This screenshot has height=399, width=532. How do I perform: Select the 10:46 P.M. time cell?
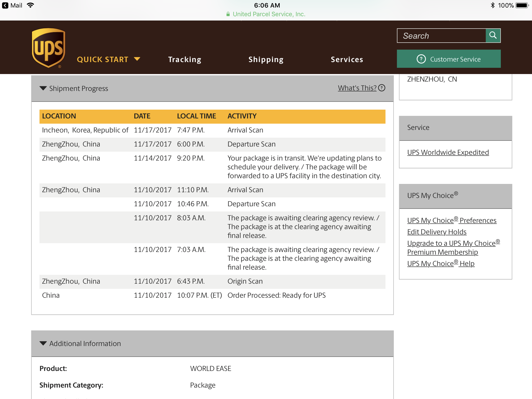[x=193, y=204]
